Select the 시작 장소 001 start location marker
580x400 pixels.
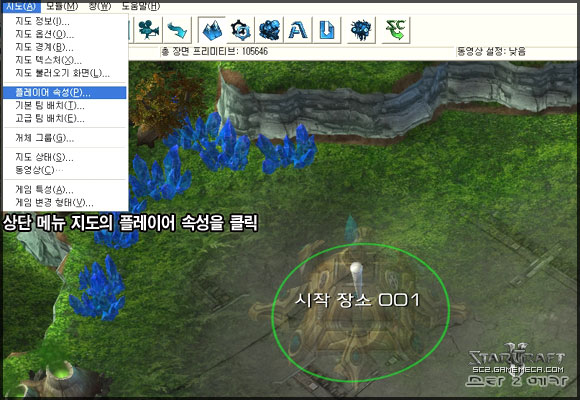click(x=357, y=300)
